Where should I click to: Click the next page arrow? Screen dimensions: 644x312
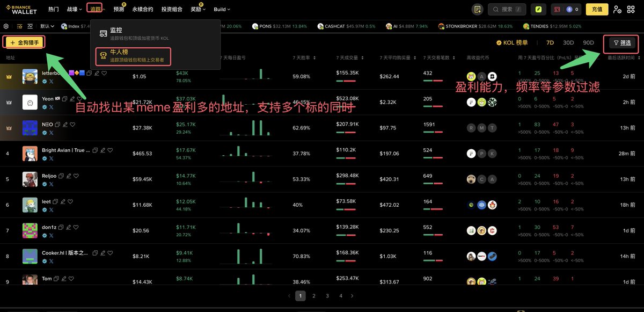pos(353,296)
